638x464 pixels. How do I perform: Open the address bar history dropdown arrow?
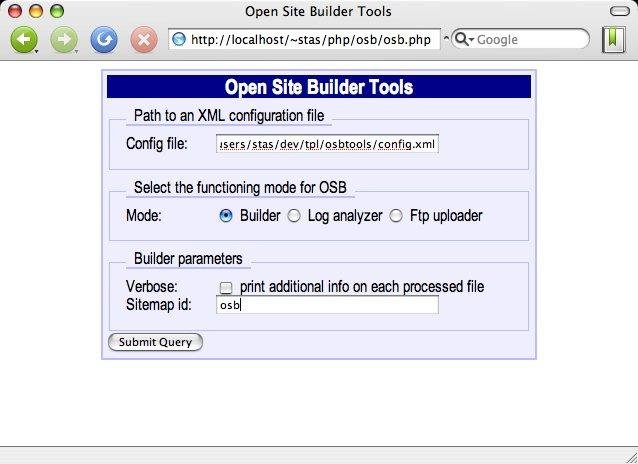(446, 38)
